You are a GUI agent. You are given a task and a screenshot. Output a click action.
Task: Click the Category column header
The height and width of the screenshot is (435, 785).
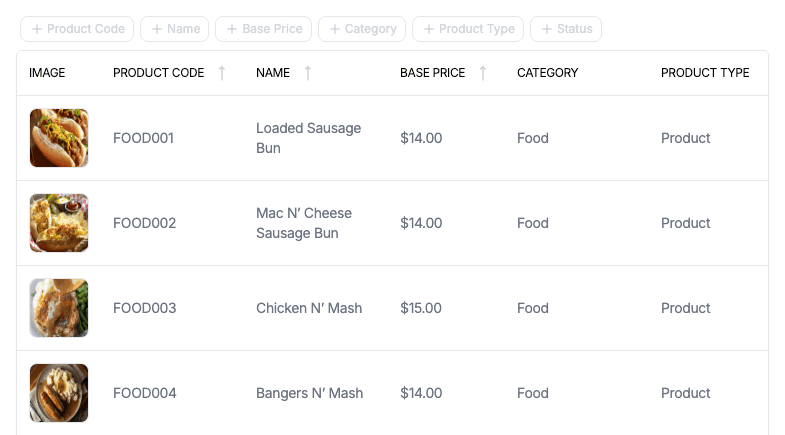click(548, 73)
